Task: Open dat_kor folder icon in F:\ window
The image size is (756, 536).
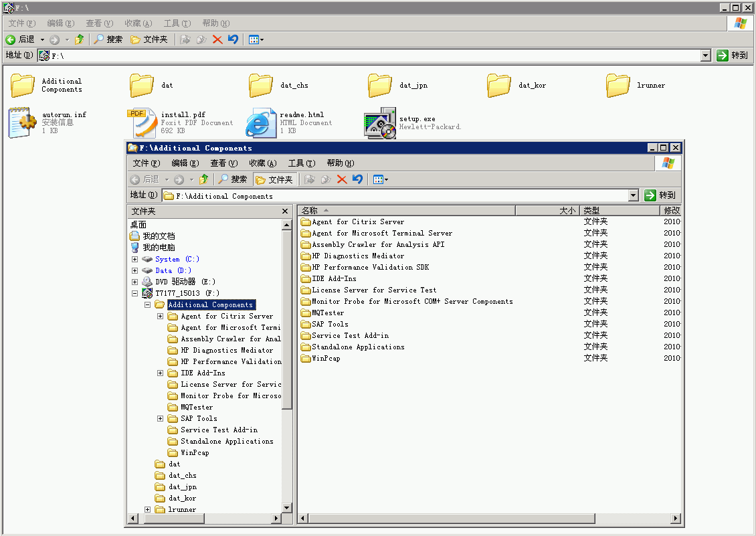Action: point(499,86)
